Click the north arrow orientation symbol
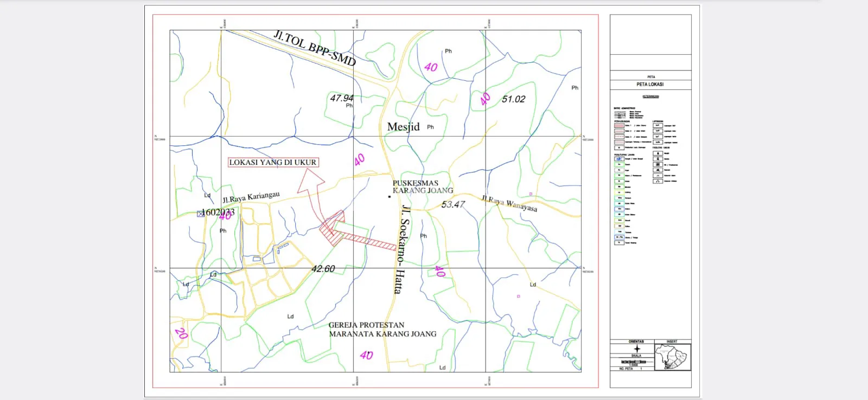This screenshot has height=400, width=868. (x=636, y=349)
